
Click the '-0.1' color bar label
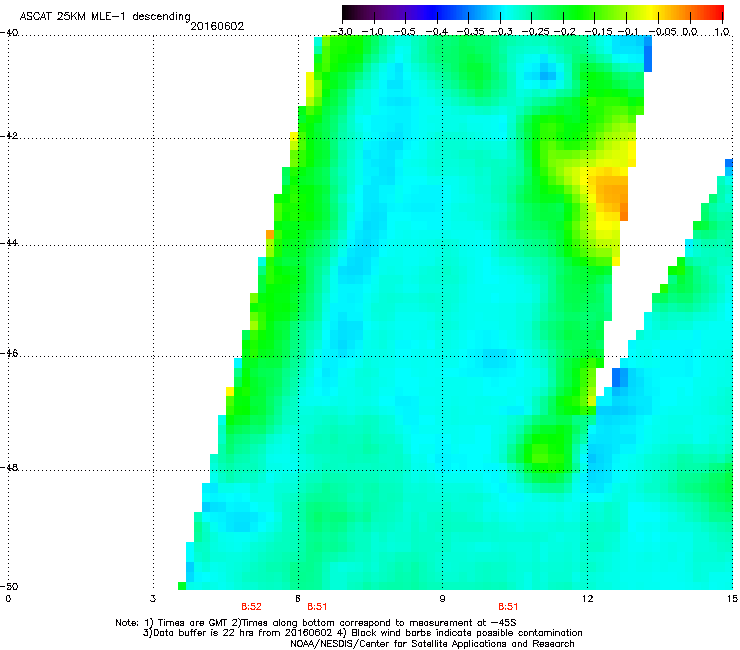(628, 32)
